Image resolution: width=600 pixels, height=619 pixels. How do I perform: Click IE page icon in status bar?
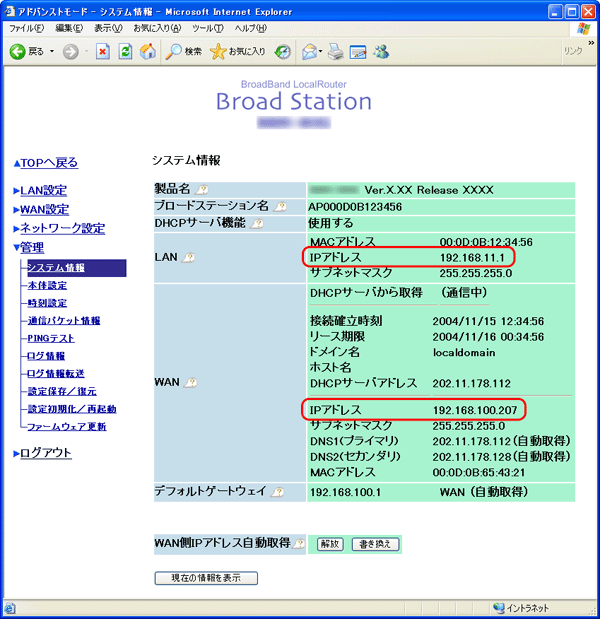click(10, 608)
